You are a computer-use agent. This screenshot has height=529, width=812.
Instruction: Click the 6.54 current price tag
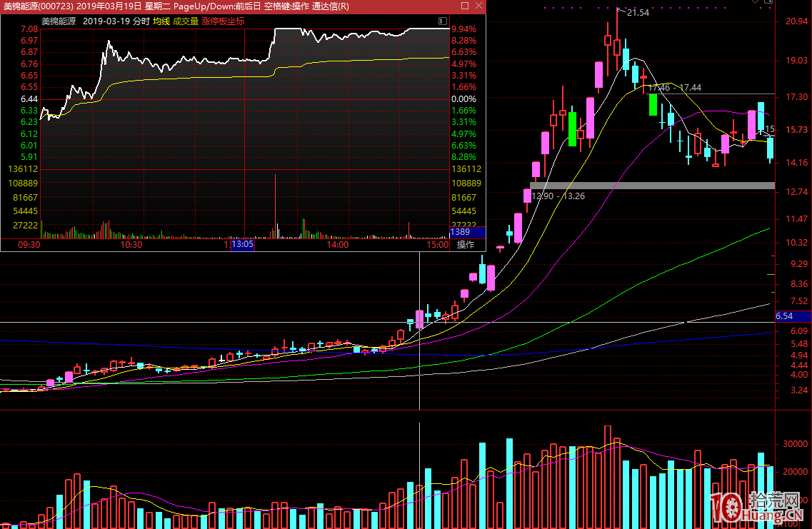785,316
